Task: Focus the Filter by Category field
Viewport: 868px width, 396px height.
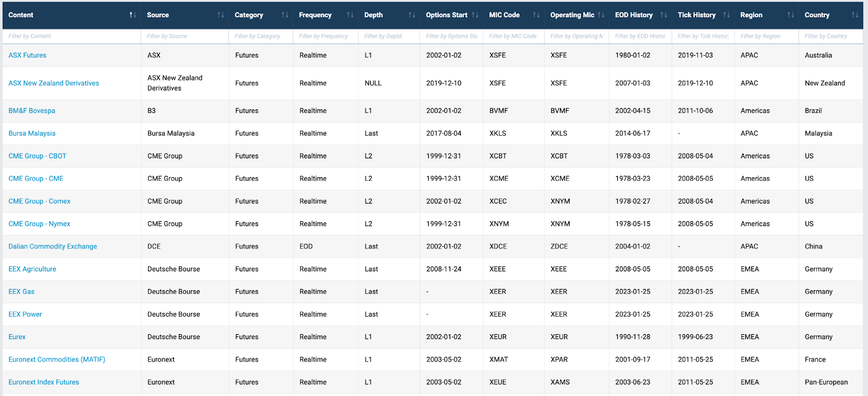Action: click(x=261, y=36)
